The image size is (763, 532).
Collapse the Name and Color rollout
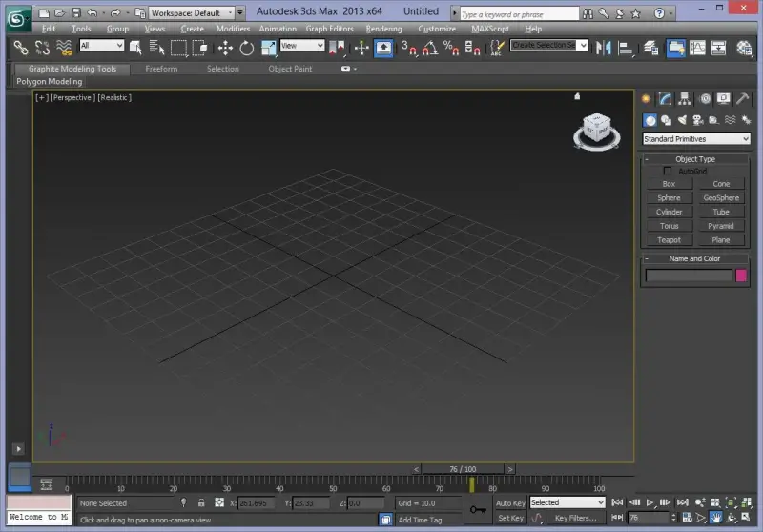point(695,258)
